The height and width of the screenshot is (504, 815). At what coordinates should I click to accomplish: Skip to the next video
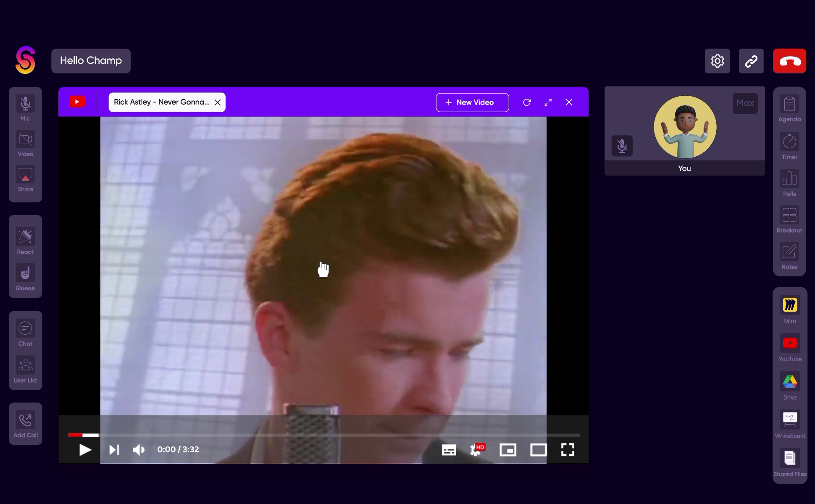click(x=114, y=450)
